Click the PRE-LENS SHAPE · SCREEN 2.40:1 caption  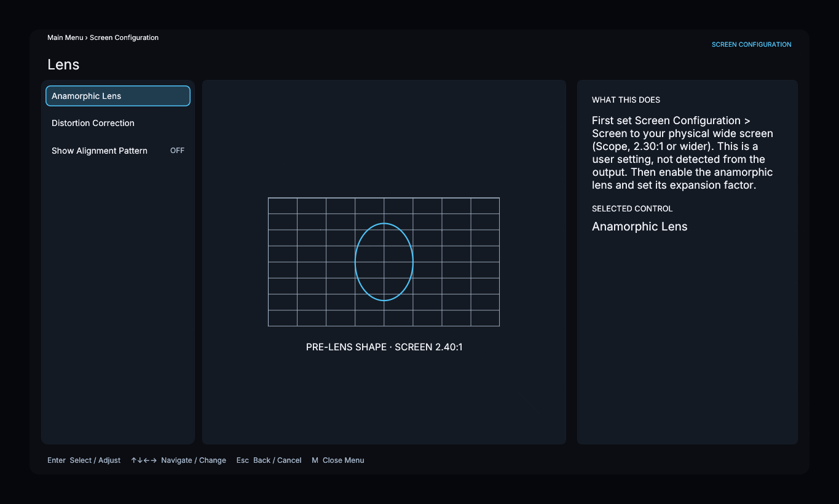pos(384,347)
